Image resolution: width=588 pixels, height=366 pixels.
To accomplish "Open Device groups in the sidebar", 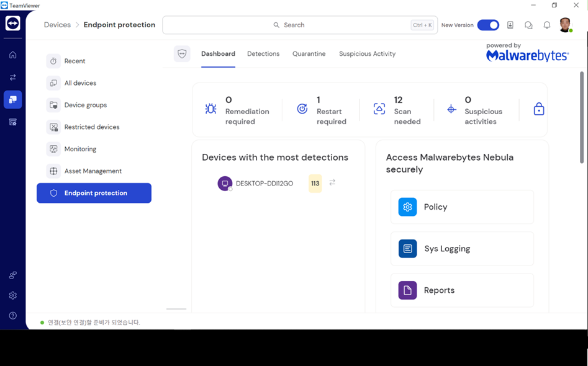I will pyautogui.click(x=94, y=105).
